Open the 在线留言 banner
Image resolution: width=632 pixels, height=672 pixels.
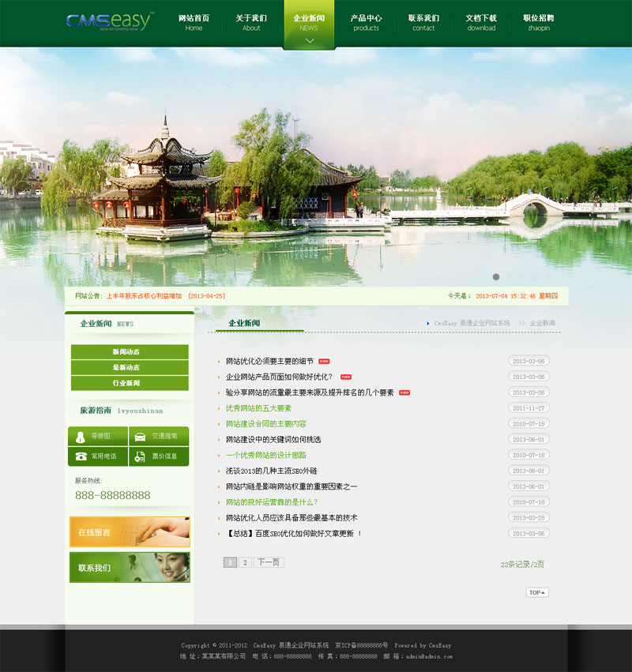click(130, 531)
